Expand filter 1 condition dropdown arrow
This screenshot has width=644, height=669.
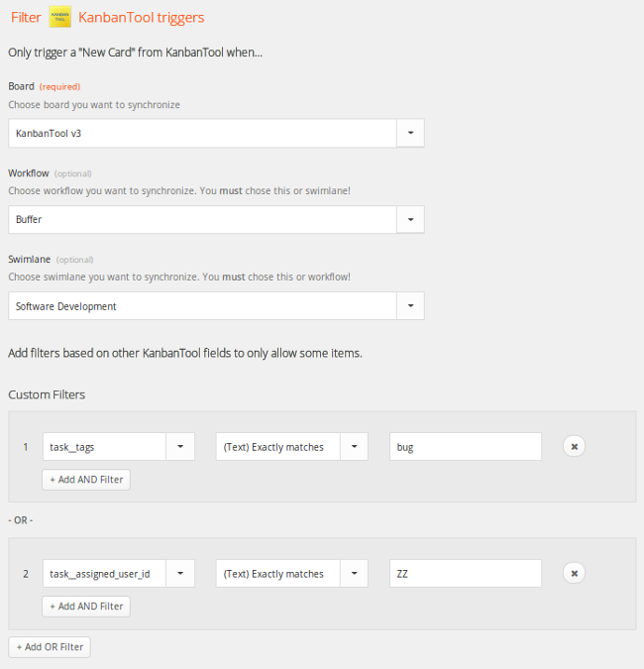(x=354, y=447)
